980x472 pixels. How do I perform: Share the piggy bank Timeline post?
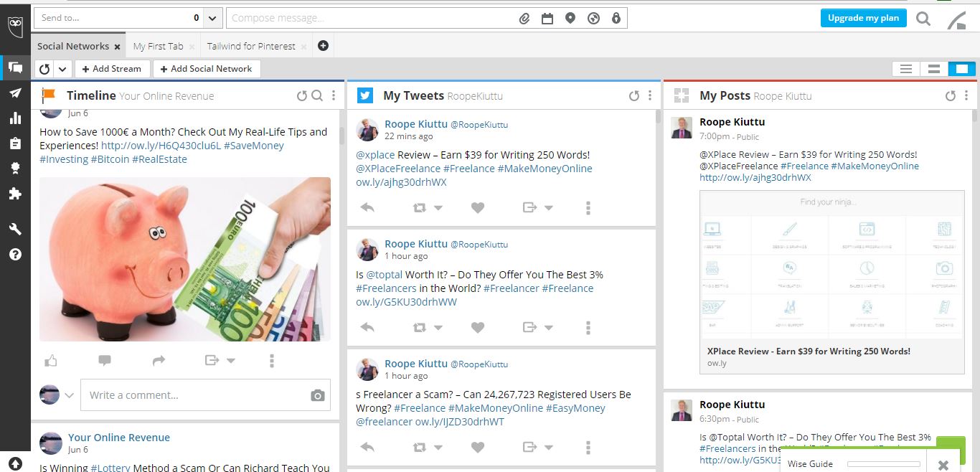(x=159, y=360)
